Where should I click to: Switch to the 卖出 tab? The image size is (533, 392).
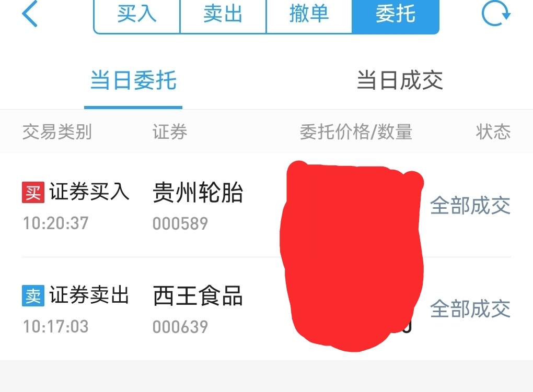tap(223, 14)
